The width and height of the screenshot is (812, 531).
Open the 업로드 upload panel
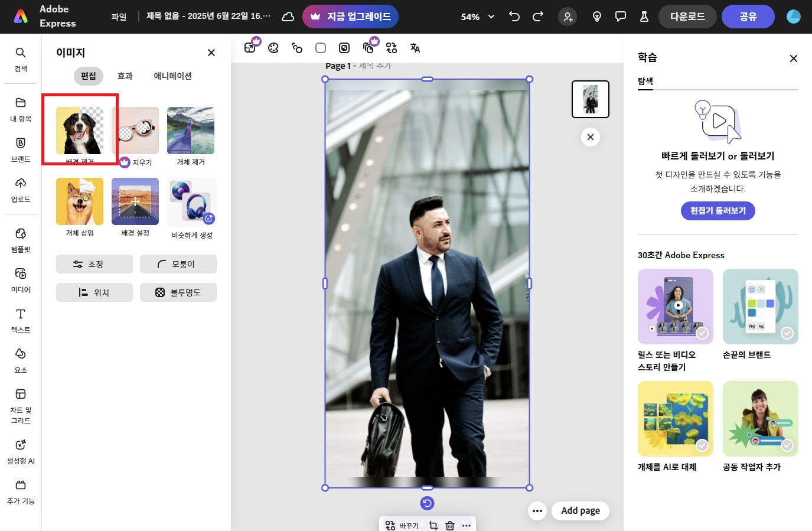tap(21, 190)
